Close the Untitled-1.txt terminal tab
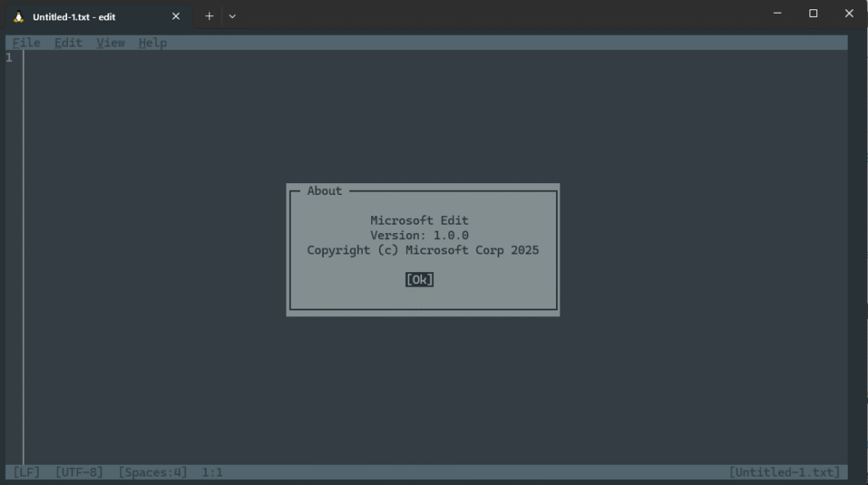The height and width of the screenshot is (485, 868). (x=176, y=17)
